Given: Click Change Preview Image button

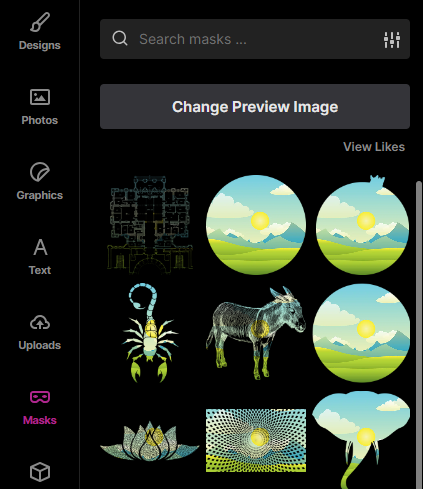Looking at the screenshot, I should (255, 107).
